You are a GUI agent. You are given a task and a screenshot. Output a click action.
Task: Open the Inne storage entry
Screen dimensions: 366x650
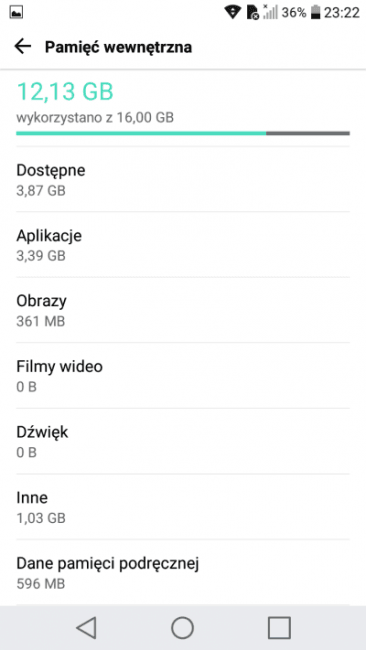(183, 507)
